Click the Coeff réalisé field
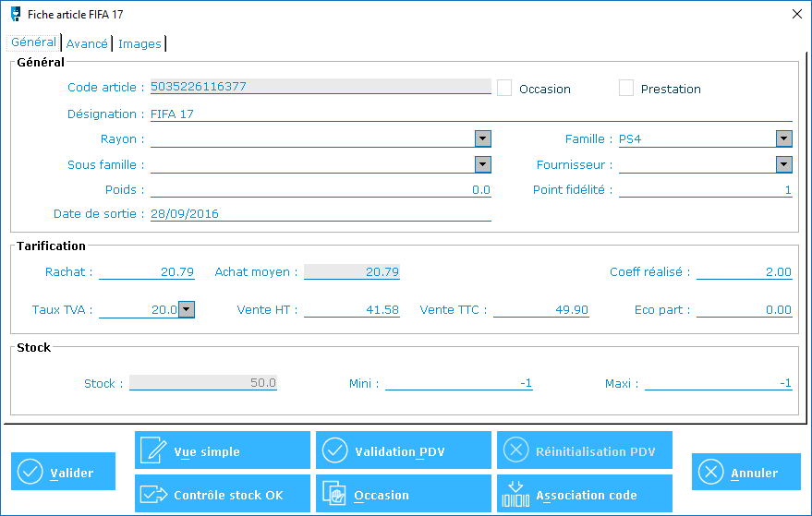 (745, 271)
